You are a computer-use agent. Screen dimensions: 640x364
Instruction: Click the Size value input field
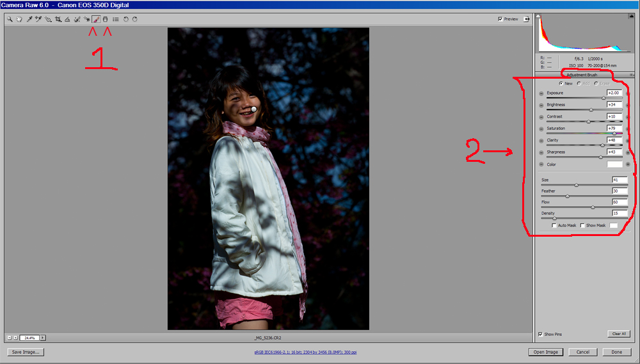coord(619,180)
